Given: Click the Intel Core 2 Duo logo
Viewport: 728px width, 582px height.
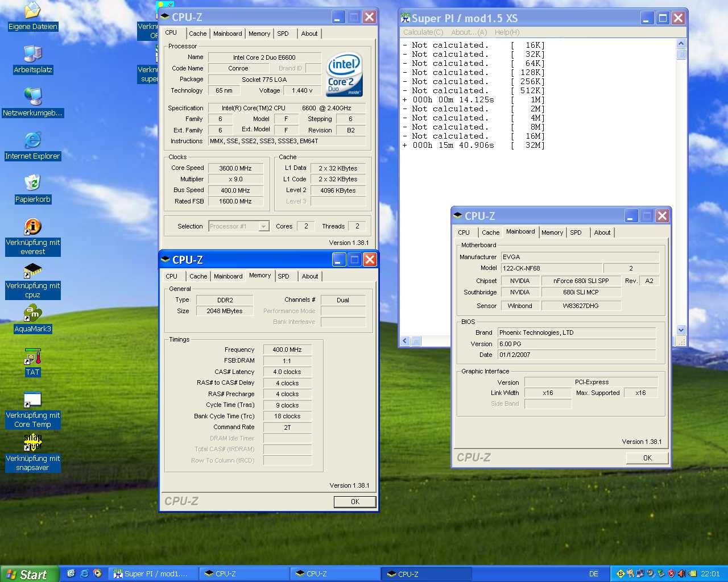Looking at the screenshot, I should click(344, 75).
